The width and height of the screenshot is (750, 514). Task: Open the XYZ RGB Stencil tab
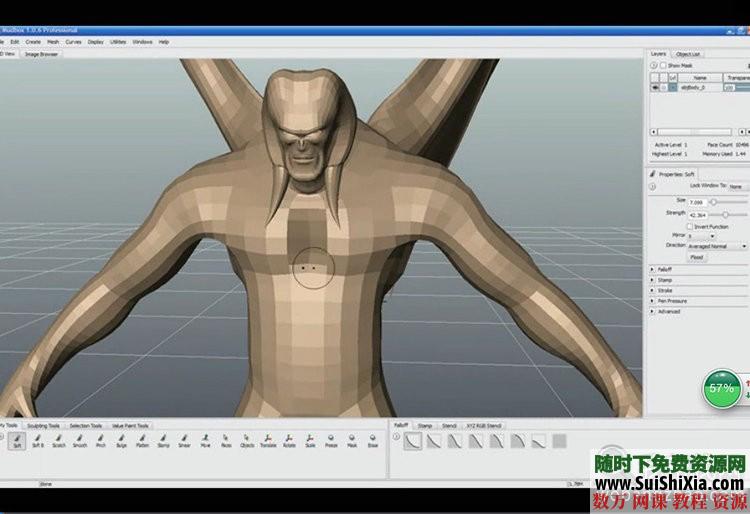pyautogui.click(x=484, y=426)
